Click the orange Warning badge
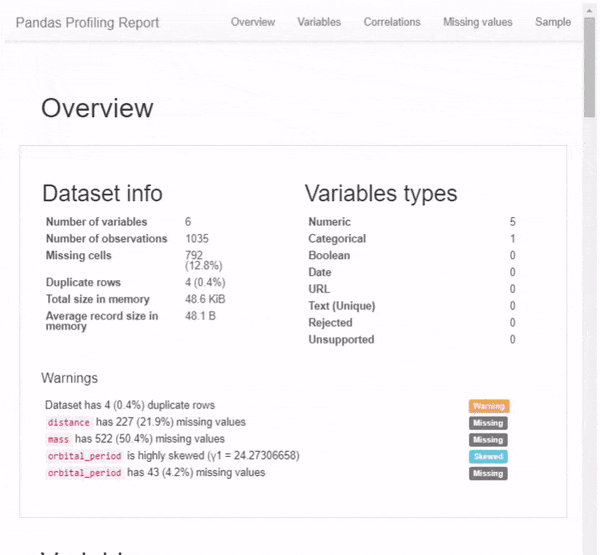600x555 pixels. 489,406
